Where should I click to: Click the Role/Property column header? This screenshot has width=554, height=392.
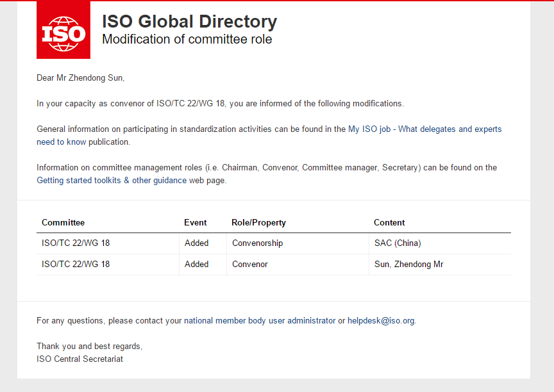258,223
